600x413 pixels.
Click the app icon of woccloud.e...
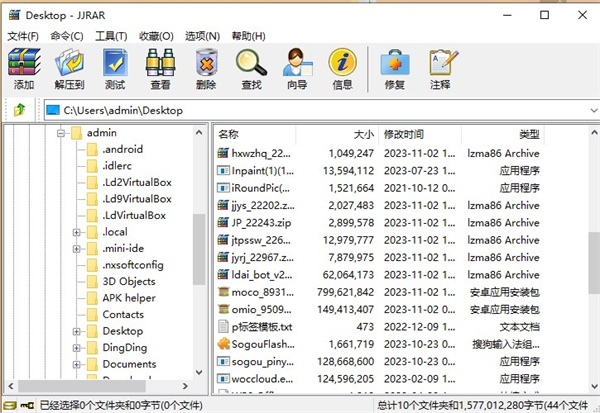tap(223, 379)
